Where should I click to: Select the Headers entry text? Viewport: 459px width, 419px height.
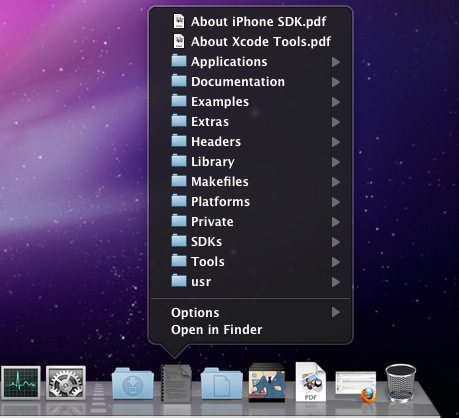pos(216,142)
